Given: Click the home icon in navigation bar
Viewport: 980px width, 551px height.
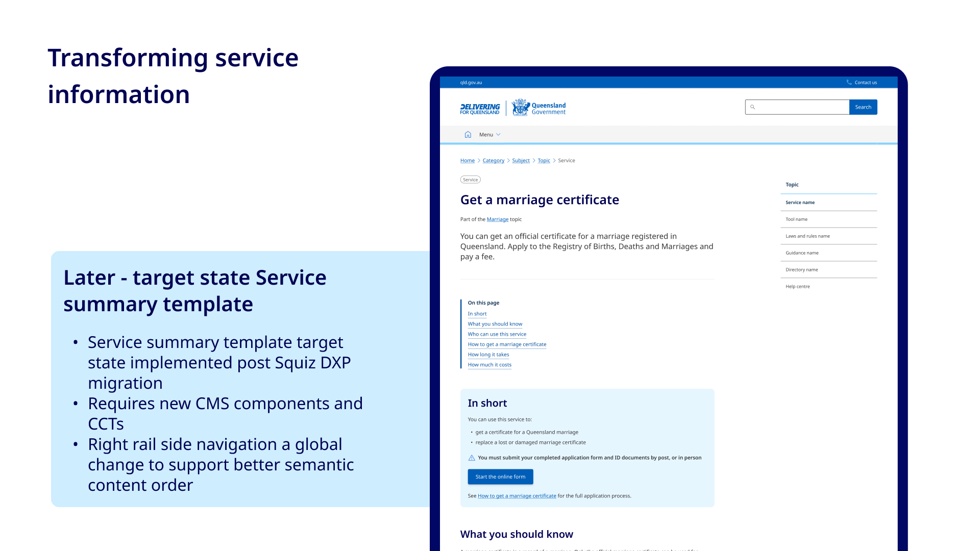Looking at the screenshot, I should click(468, 135).
